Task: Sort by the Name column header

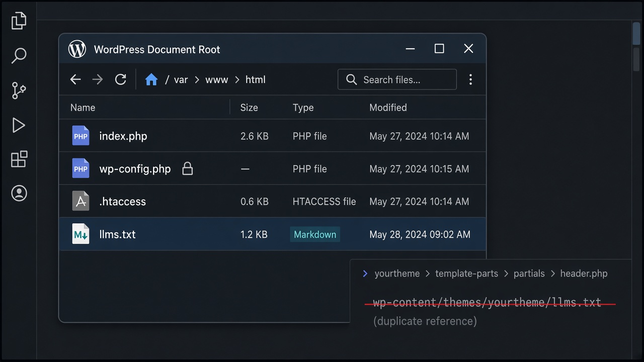Action: tap(83, 108)
